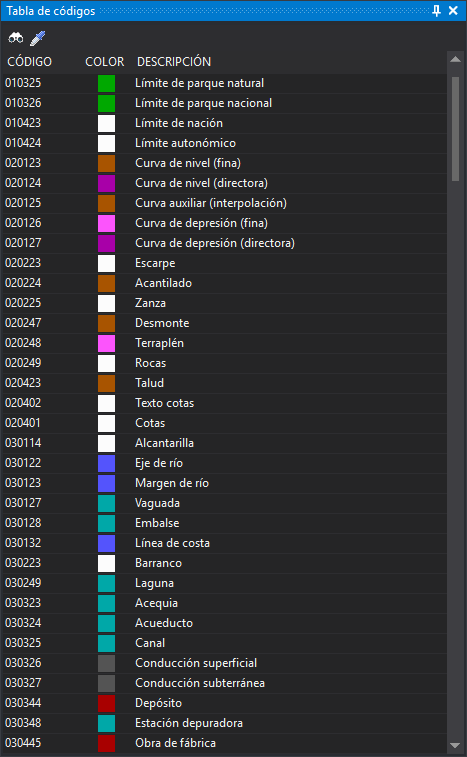
Task: Select code 020126 cell
Action: (x=23, y=223)
